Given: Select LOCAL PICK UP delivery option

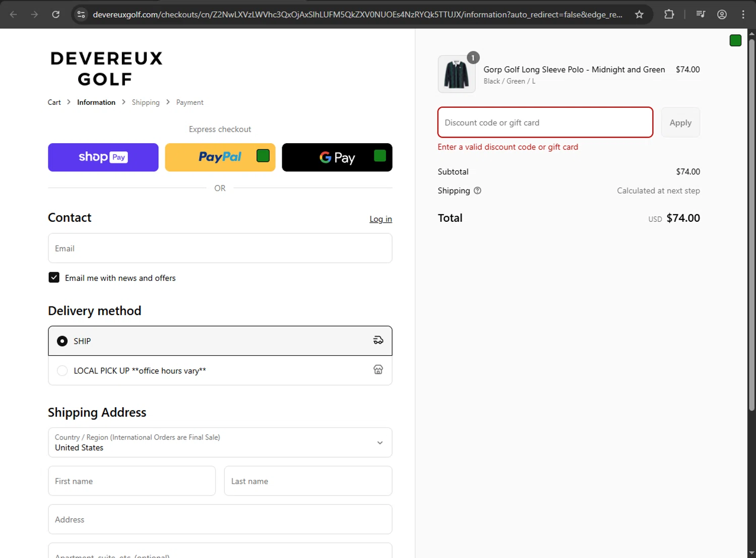Looking at the screenshot, I should coord(220,370).
